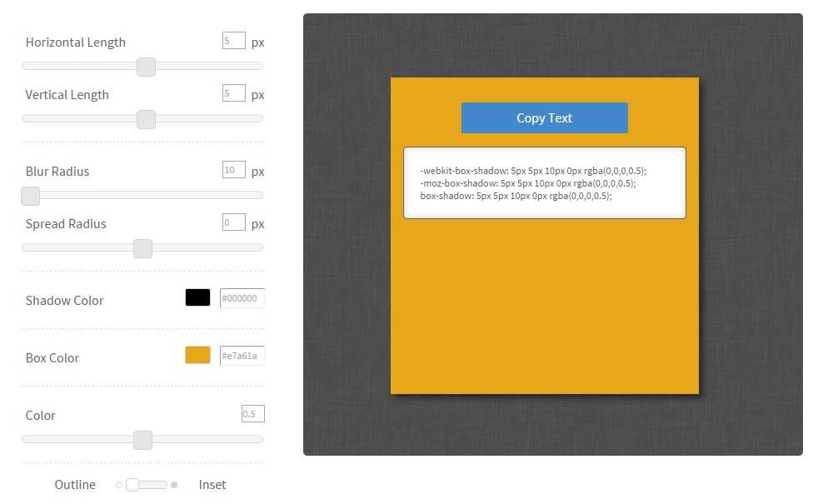Focus the Horizontal Length px input
This screenshot has width=823, height=504.
pyautogui.click(x=233, y=41)
